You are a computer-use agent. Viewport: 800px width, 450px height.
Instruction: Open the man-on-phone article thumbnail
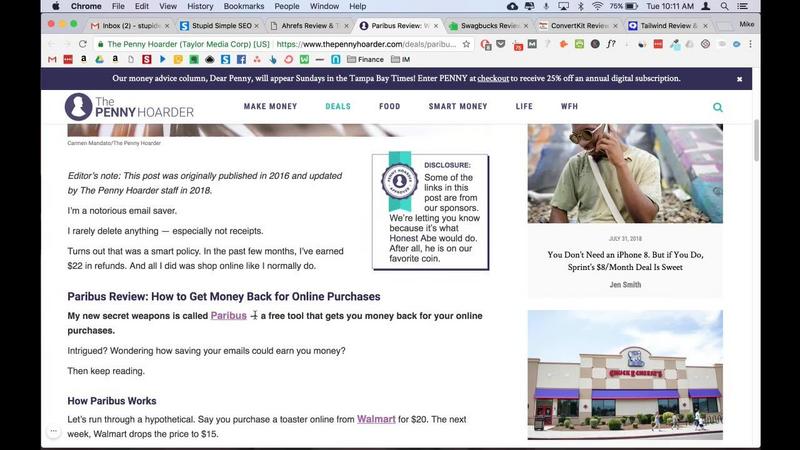click(x=625, y=173)
